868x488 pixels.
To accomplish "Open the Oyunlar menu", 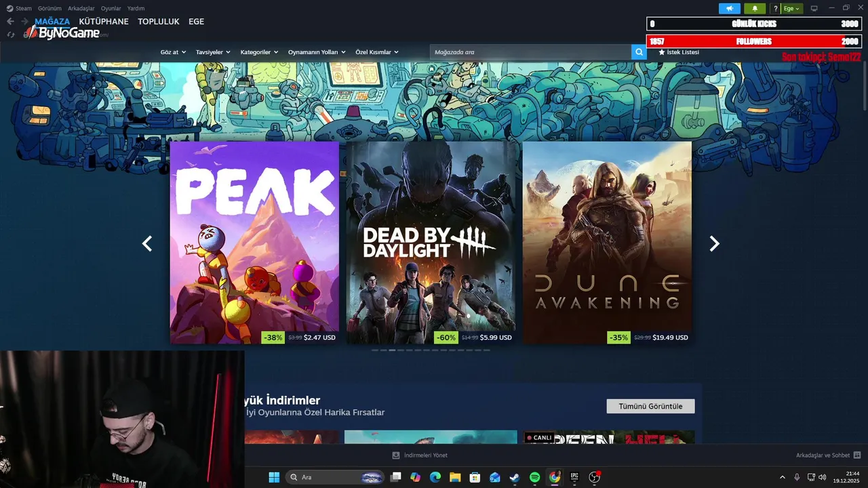I will click(111, 9).
